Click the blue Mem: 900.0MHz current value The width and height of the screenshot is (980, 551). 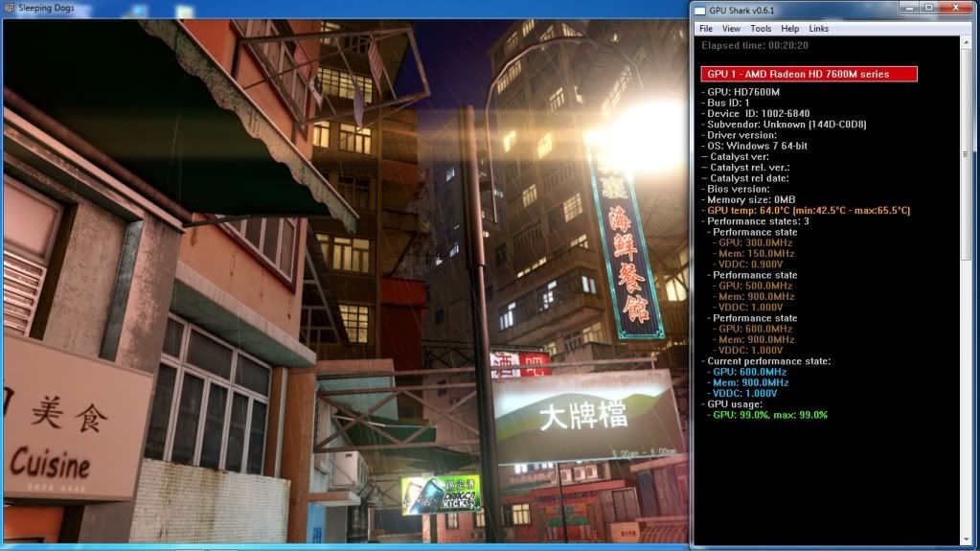[x=748, y=382]
